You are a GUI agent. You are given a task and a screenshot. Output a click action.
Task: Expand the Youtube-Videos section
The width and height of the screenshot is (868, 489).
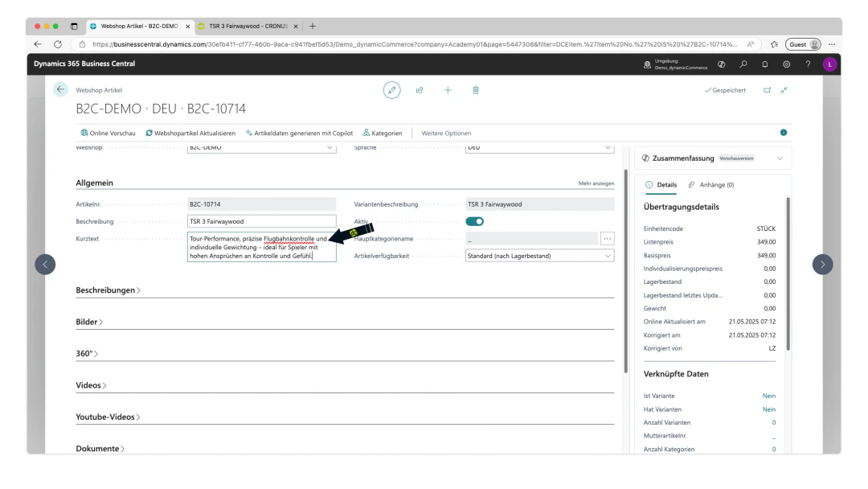(x=108, y=417)
